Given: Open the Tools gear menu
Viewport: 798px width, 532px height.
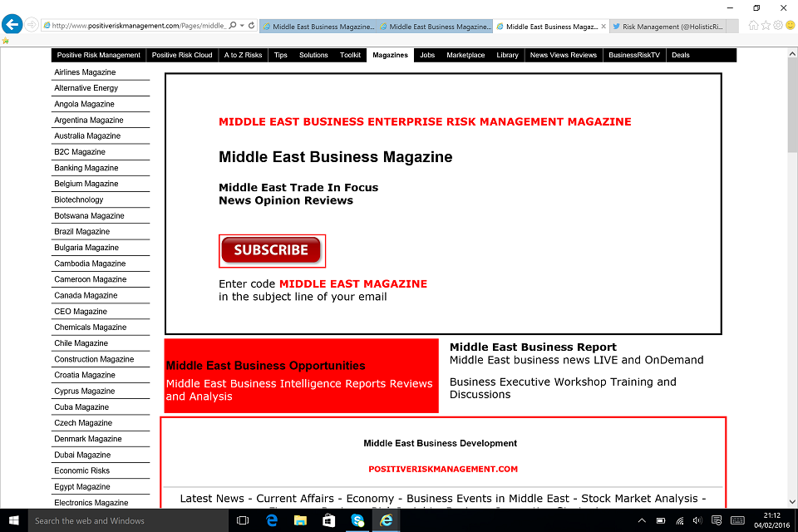Looking at the screenshot, I should (x=777, y=25).
